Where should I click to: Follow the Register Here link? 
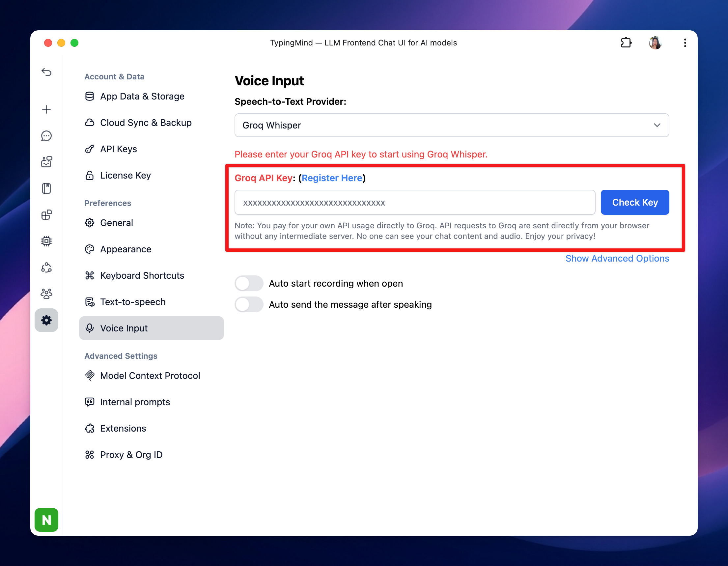tap(332, 178)
